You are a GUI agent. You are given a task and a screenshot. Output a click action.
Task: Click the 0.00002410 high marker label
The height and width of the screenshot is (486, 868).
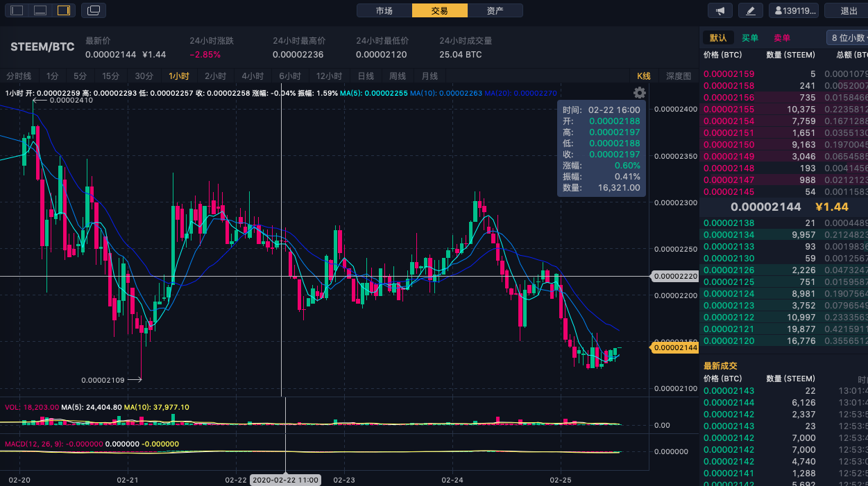click(71, 100)
